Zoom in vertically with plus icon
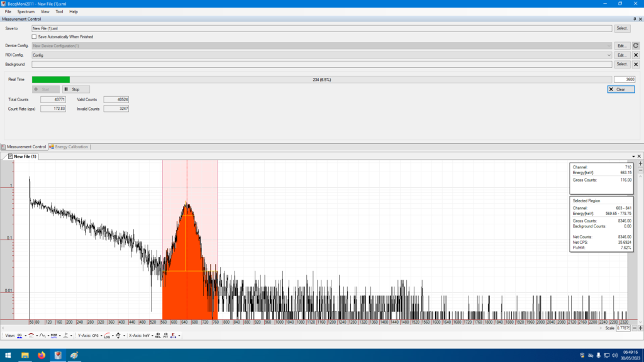This screenshot has height=362, width=644. point(640,163)
